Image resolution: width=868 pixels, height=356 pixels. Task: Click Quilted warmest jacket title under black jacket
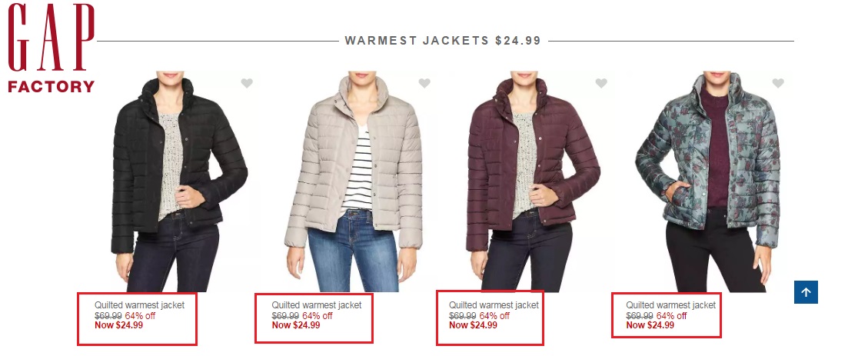pyautogui.click(x=139, y=305)
